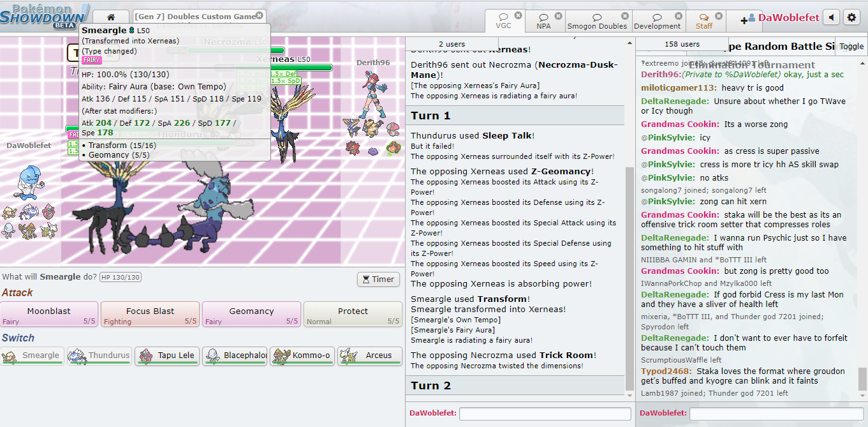Close the VGC chat tab
The width and height of the screenshot is (868, 427).
(x=518, y=15)
